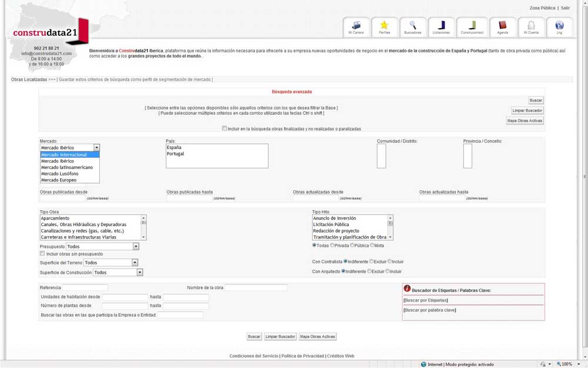The image size is (588, 368).
Task: Click the Internet globe icon in the status bar
Action: [x=423, y=364]
